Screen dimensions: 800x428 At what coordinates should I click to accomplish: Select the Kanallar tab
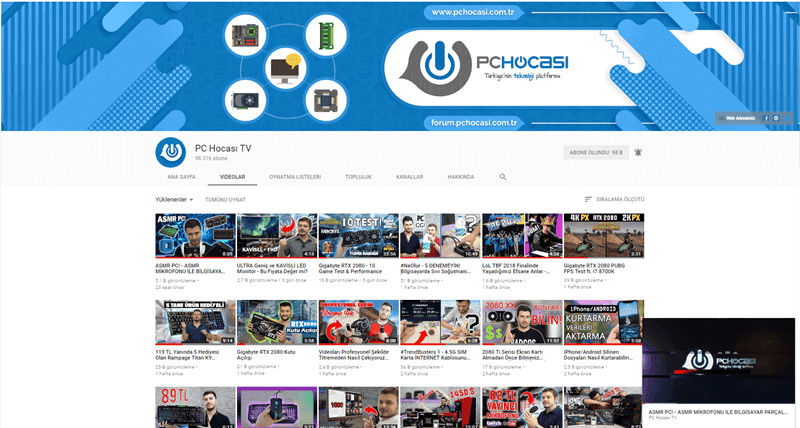pos(410,177)
